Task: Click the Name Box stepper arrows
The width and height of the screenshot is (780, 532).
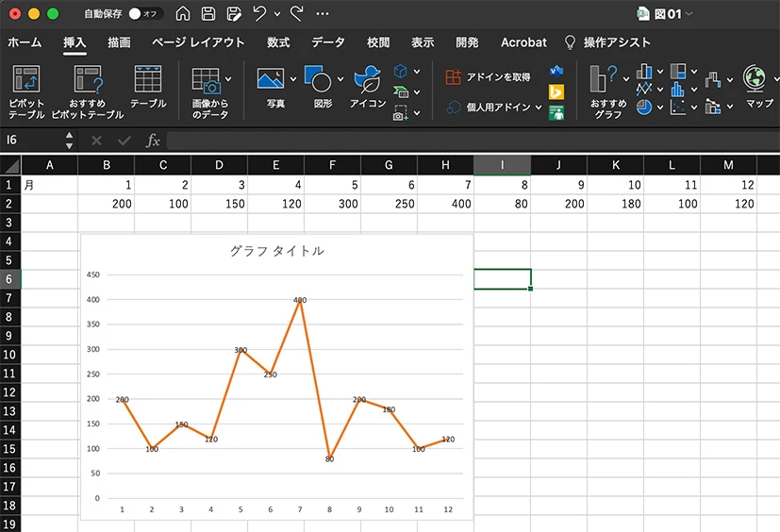Action: [x=69, y=141]
